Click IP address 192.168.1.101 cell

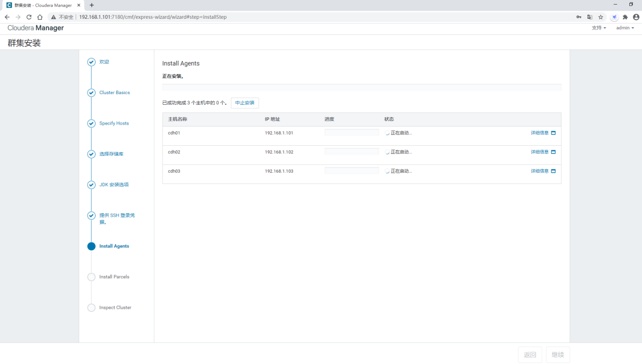pyautogui.click(x=279, y=133)
